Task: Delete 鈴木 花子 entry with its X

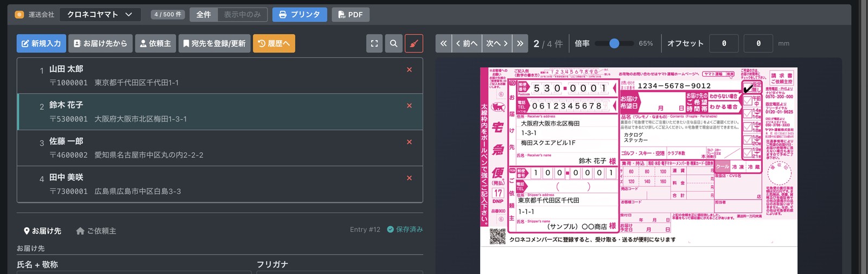Action: click(410, 106)
